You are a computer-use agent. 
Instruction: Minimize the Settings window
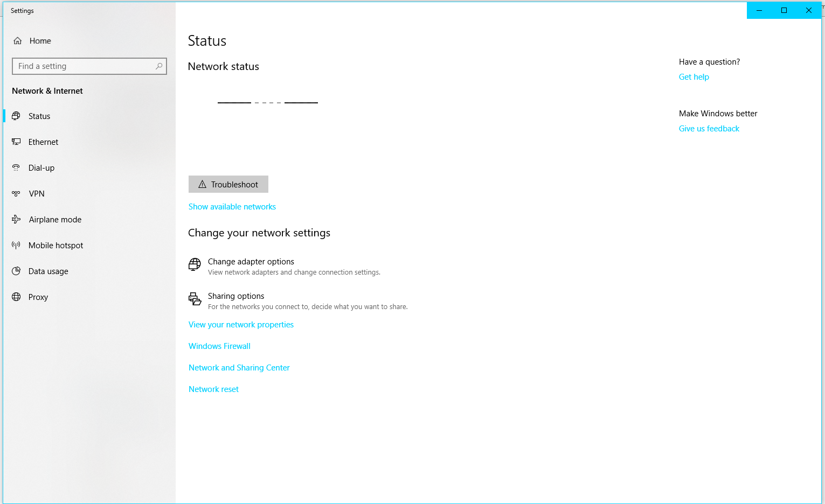[759, 10]
